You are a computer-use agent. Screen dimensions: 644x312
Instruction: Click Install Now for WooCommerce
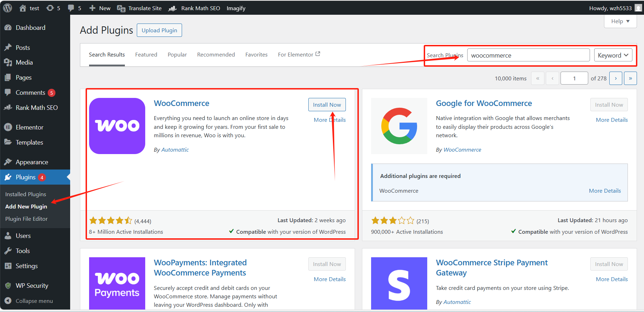pyautogui.click(x=327, y=105)
